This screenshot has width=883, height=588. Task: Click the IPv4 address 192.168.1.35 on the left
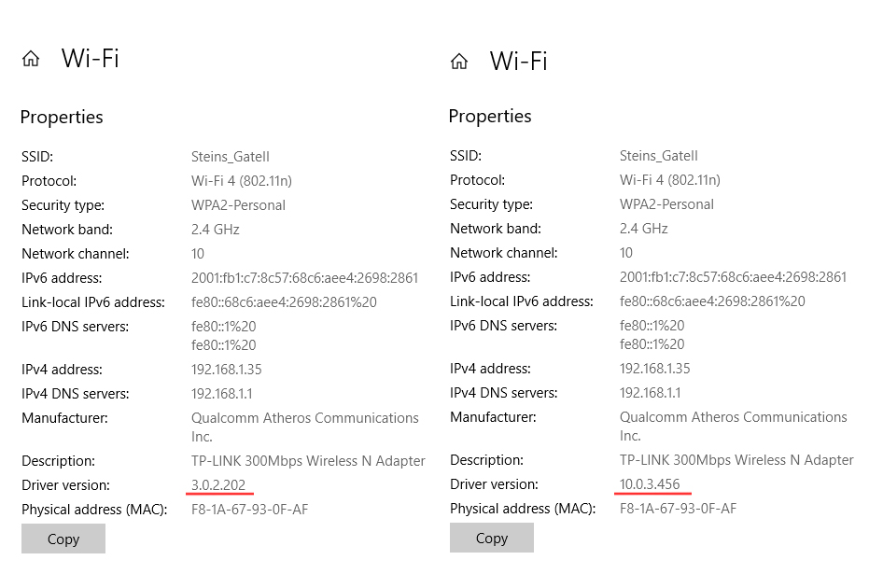tap(227, 369)
